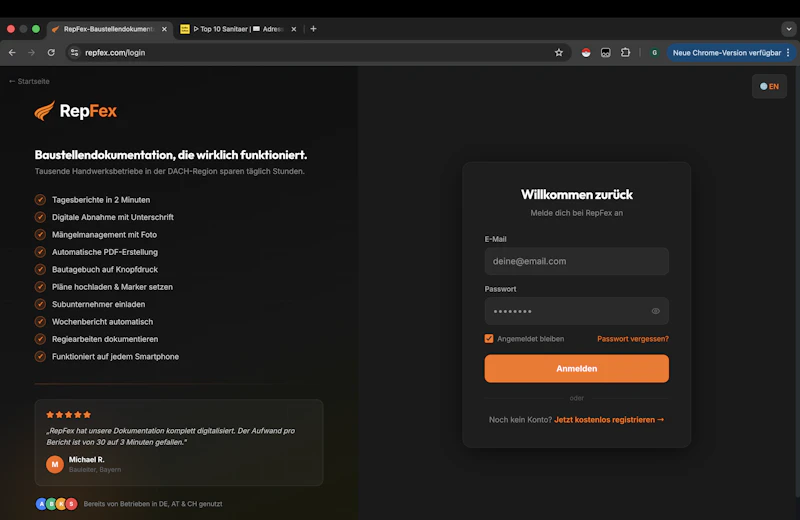The image size is (800, 520).
Task: Open the Extensions puzzle icon
Action: [x=625, y=53]
